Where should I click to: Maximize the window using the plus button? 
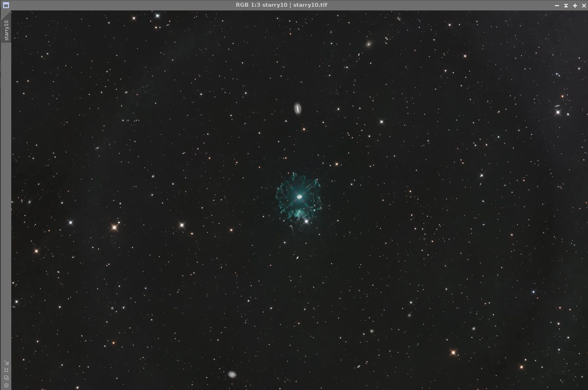click(x=575, y=5)
